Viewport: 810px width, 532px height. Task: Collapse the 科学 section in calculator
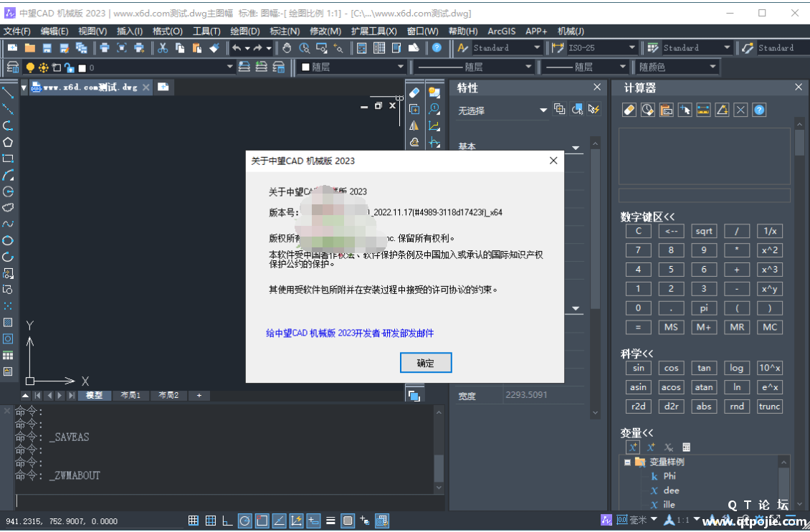click(x=637, y=353)
